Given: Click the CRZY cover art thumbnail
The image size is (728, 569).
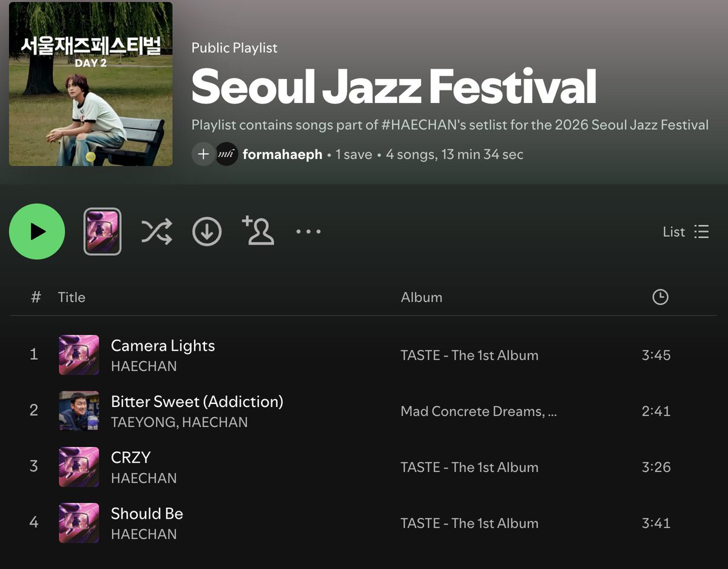Looking at the screenshot, I should 79,467.
